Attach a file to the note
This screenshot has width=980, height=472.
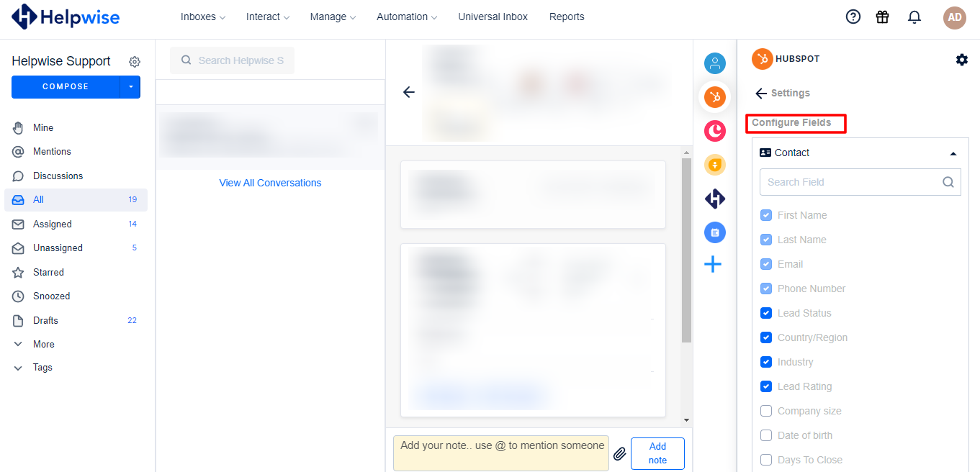(x=619, y=454)
